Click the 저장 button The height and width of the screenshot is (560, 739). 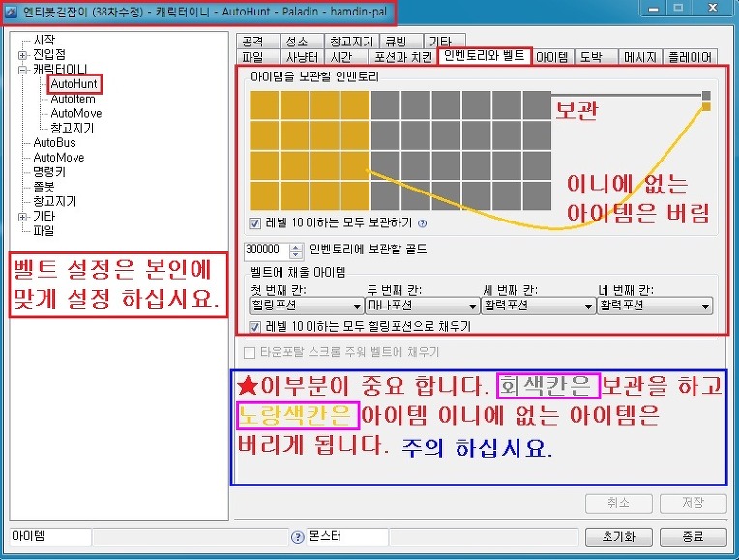point(693,504)
